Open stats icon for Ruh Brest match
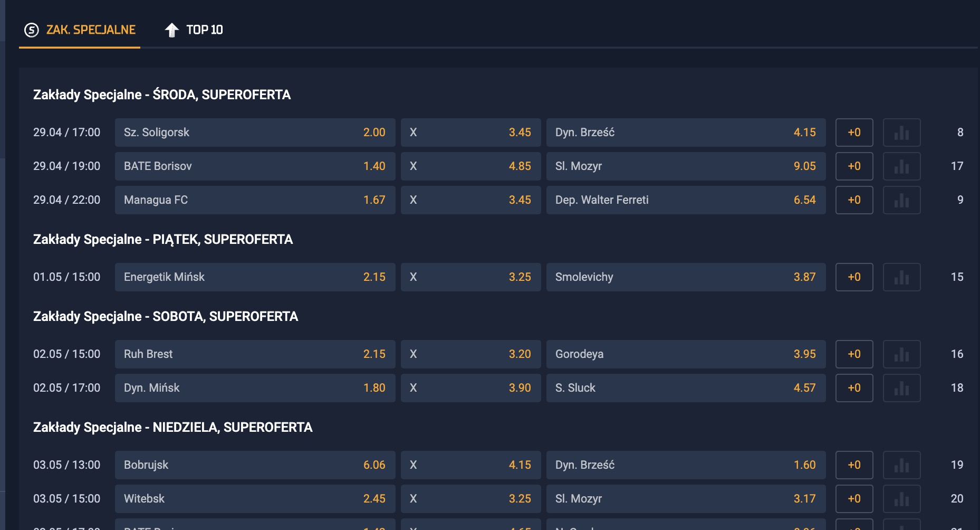Viewport: 980px width, 530px height. point(901,354)
